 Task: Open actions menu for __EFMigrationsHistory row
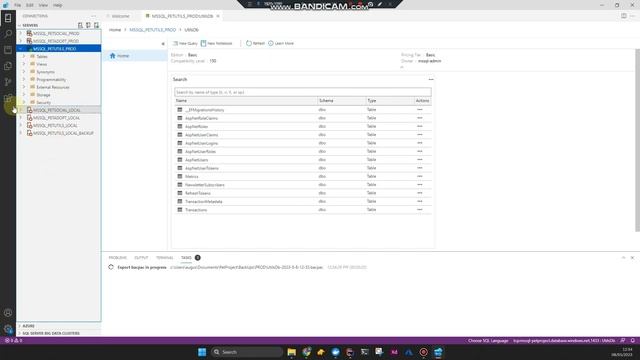[x=420, y=110]
